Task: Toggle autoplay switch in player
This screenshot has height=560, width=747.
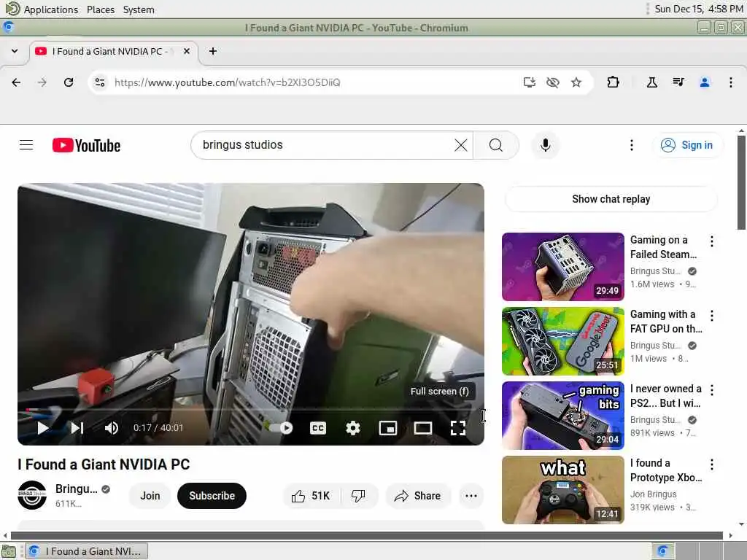Action: [282, 427]
